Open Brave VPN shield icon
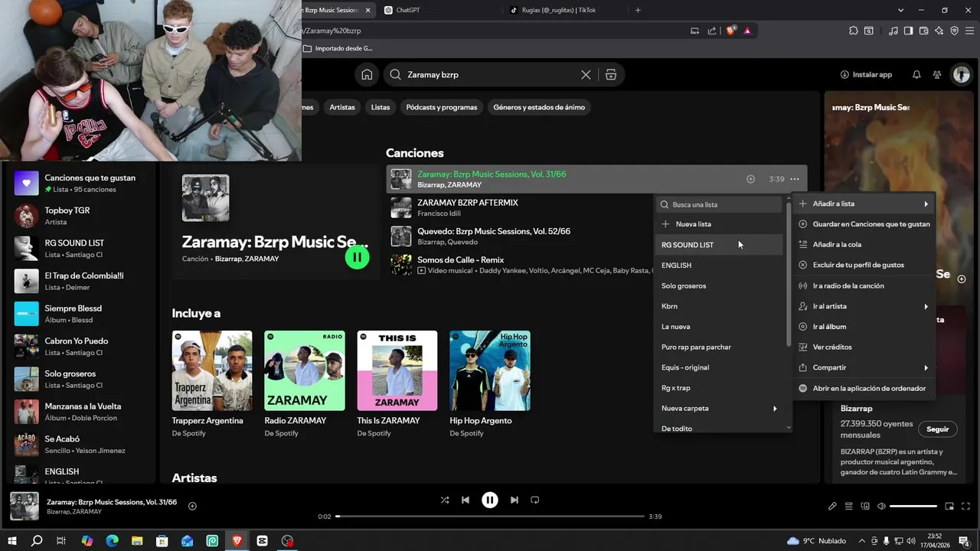Viewport: 980px width, 551px height. [954, 31]
